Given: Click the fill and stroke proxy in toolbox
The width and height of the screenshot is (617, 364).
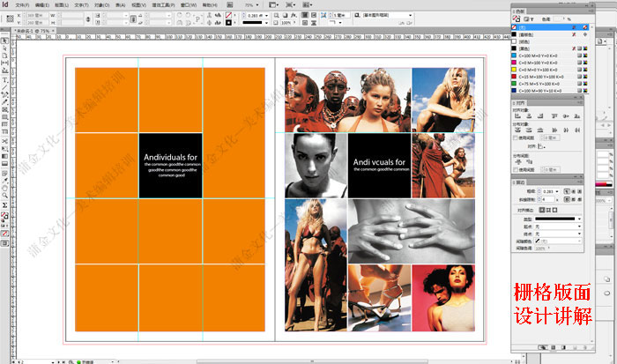Looking at the screenshot, I should [x=4, y=215].
